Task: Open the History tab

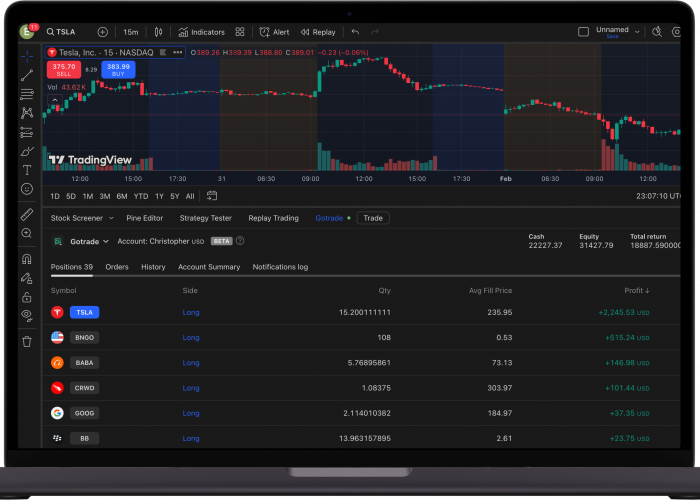Action: [153, 267]
